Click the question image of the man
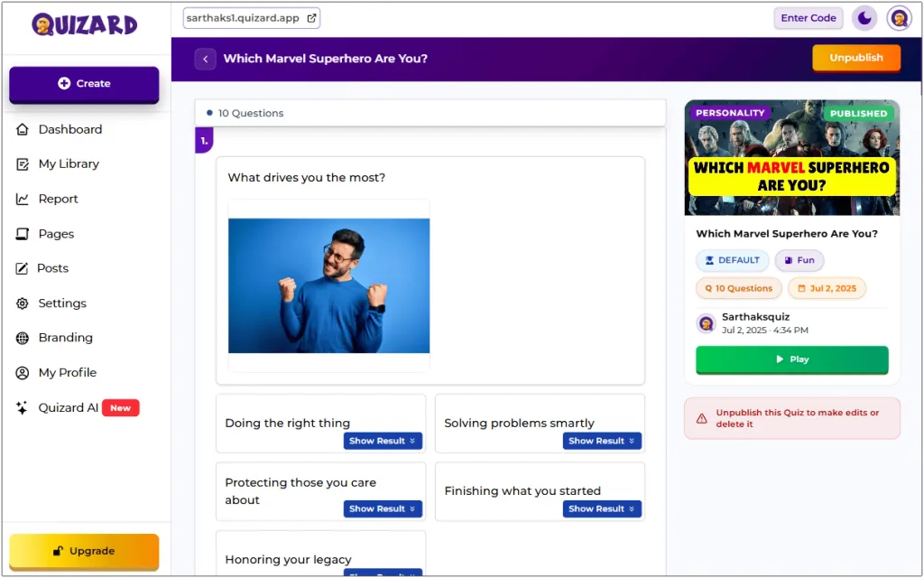Image resolution: width=924 pixels, height=578 pixels. (328, 286)
